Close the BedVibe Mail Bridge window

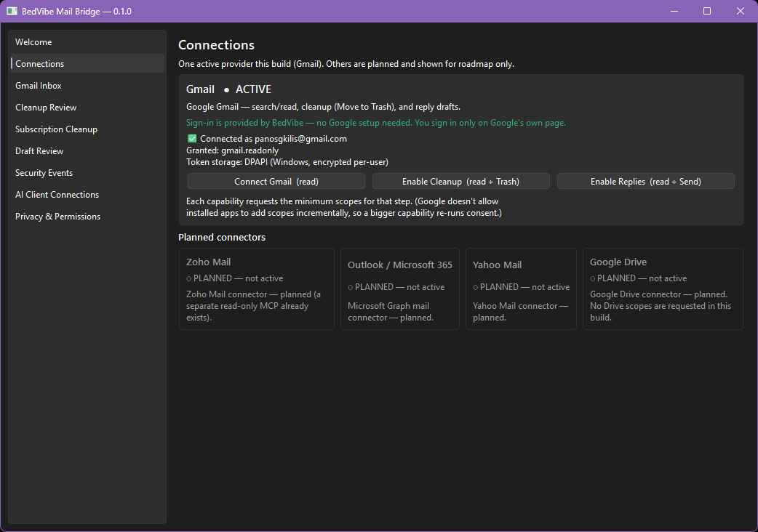[x=740, y=11]
